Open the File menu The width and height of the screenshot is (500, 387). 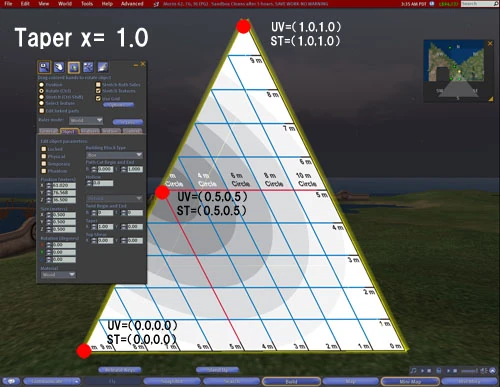click(x=8, y=4)
